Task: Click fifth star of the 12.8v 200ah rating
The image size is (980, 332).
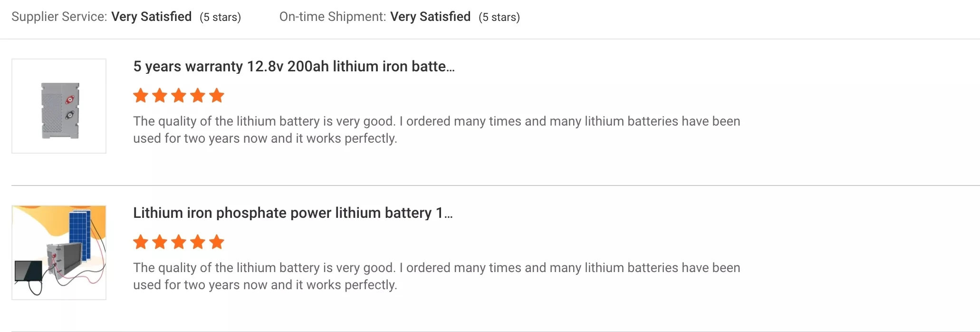Action: [x=217, y=96]
